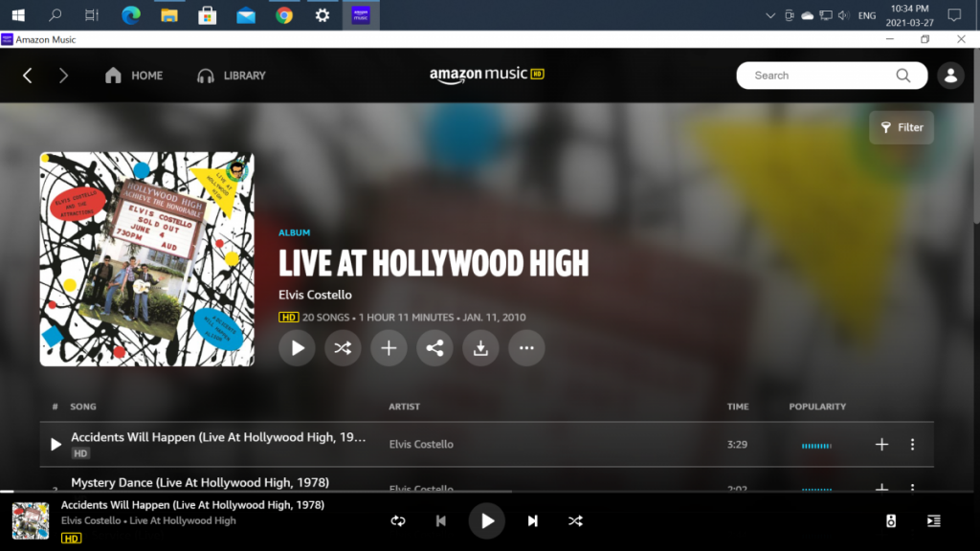The height and width of the screenshot is (551, 980).
Task: Open Elvis Costello in Accidents Will Happen row
Action: point(421,444)
